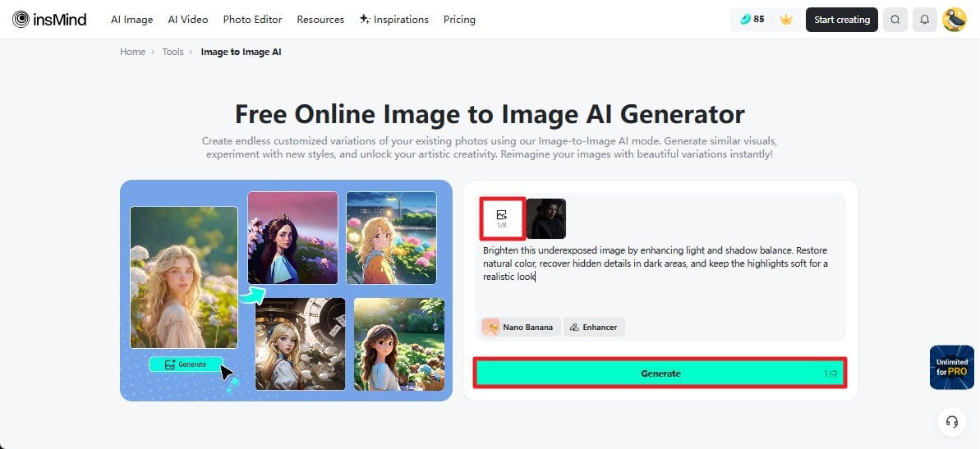Open the notifications bell
The image size is (980, 449).
click(924, 20)
